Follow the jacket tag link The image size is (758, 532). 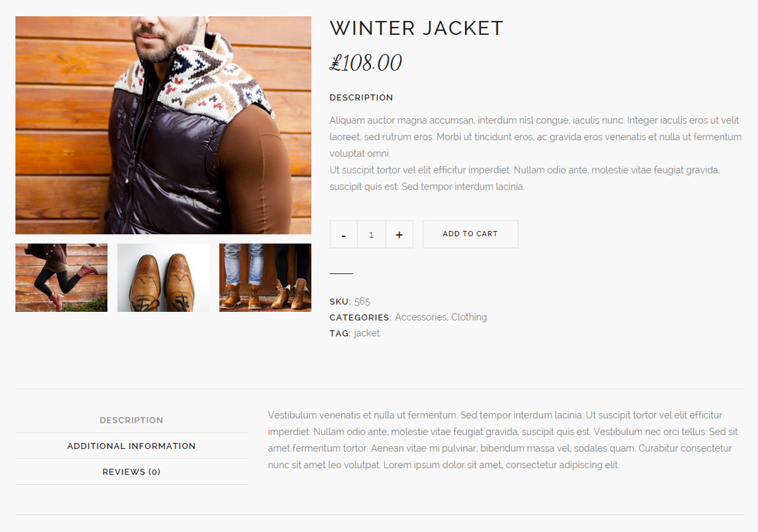[x=367, y=333]
